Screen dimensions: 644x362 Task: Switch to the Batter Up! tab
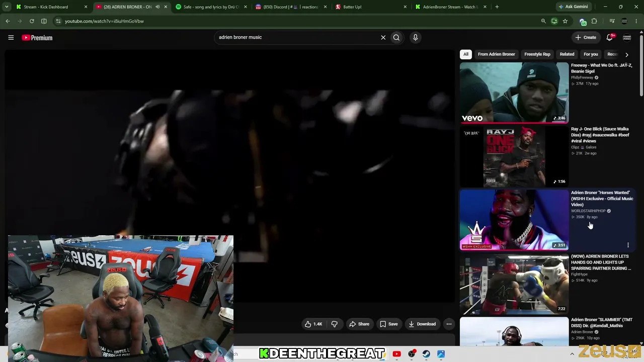370,7
